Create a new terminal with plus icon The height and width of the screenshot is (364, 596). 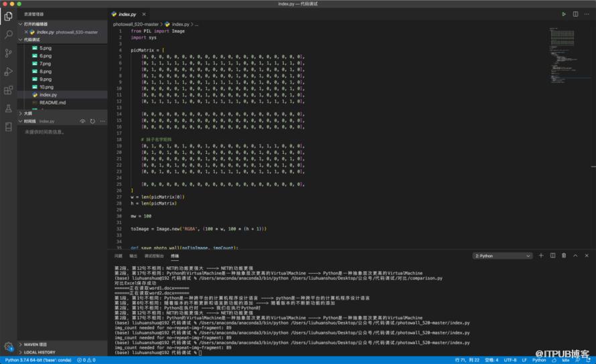tap(541, 256)
